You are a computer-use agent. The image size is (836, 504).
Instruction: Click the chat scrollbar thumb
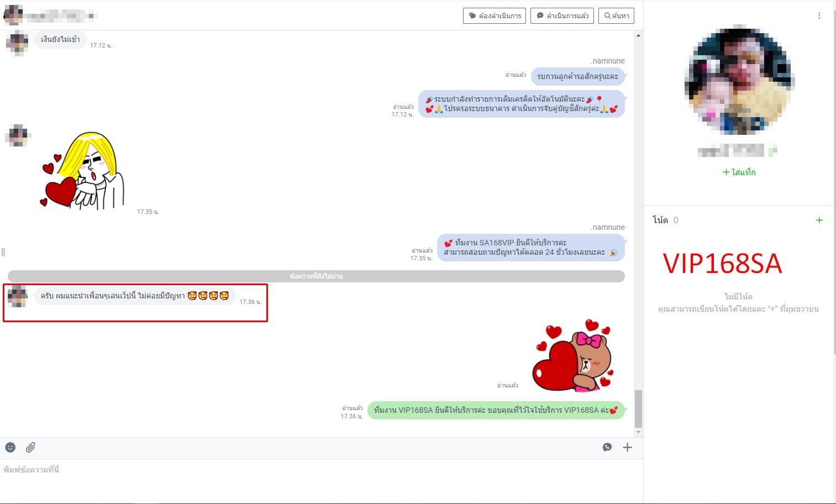click(x=638, y=408)
